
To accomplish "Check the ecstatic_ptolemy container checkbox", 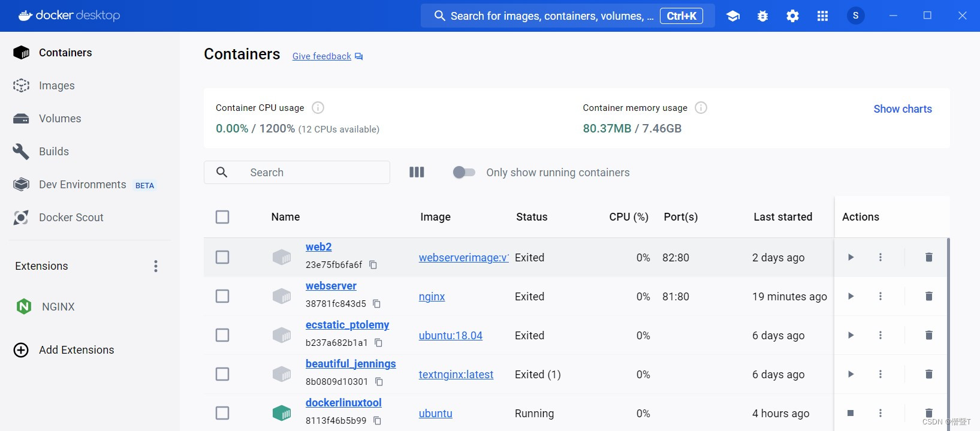I will pos(222,335).
